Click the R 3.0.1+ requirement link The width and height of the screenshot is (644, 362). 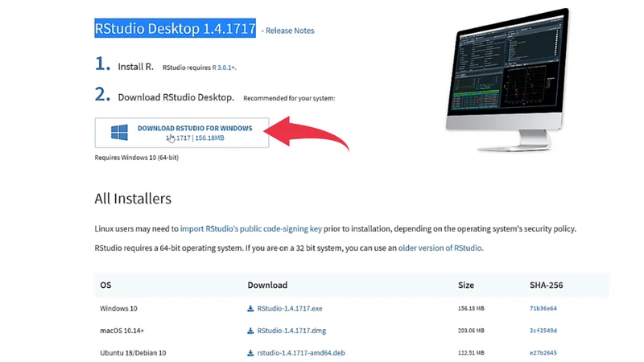tap(224, 68)
